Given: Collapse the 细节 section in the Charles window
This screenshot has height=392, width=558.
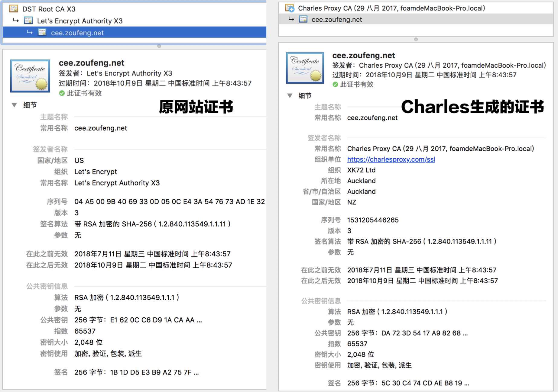Looking at the screenshot, I should coord(290,96).
